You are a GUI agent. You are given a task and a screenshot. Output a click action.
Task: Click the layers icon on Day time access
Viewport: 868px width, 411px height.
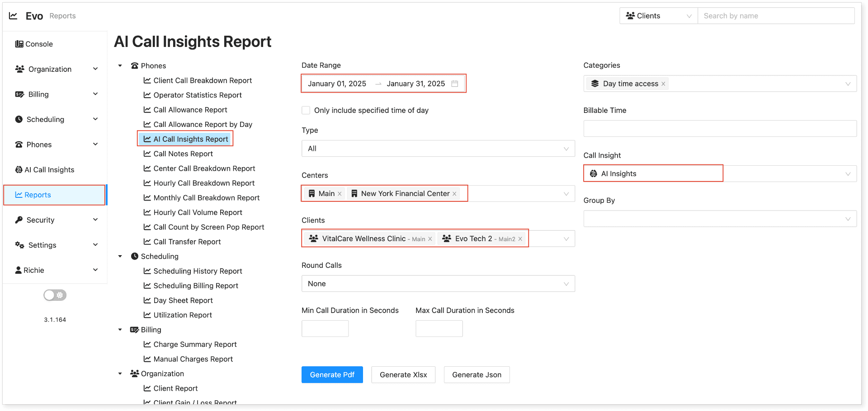(x=595, y=84)
